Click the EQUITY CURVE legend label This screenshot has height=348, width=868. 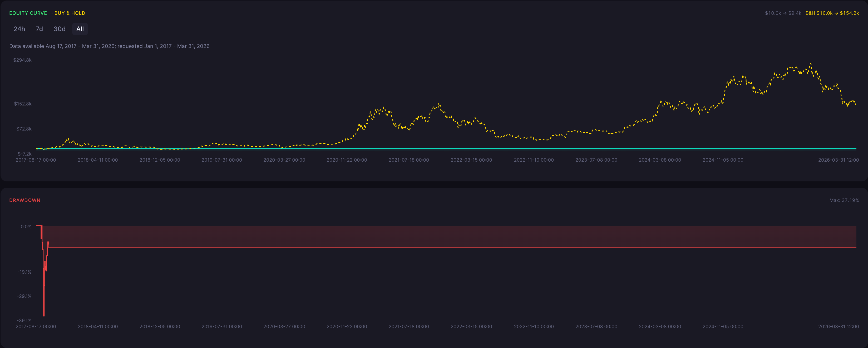coord(28,13)
